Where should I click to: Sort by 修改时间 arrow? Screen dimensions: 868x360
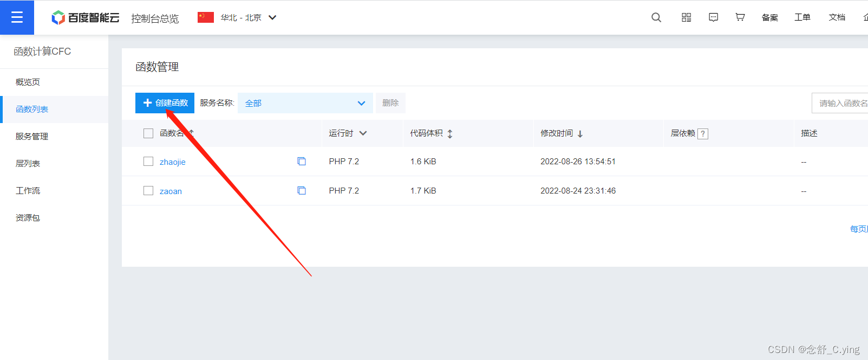click(580, 134)
